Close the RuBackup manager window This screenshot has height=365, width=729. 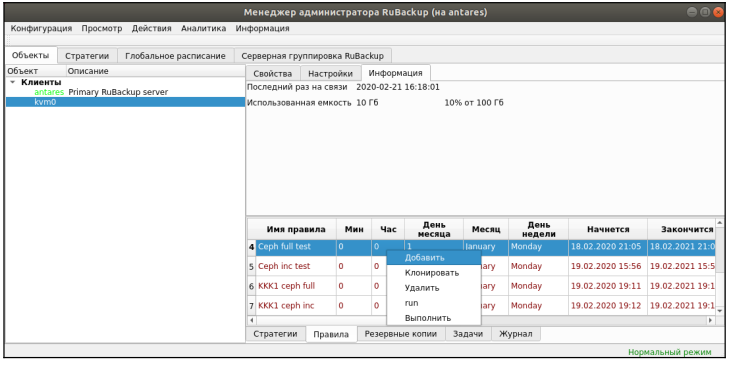coord(718,12)
